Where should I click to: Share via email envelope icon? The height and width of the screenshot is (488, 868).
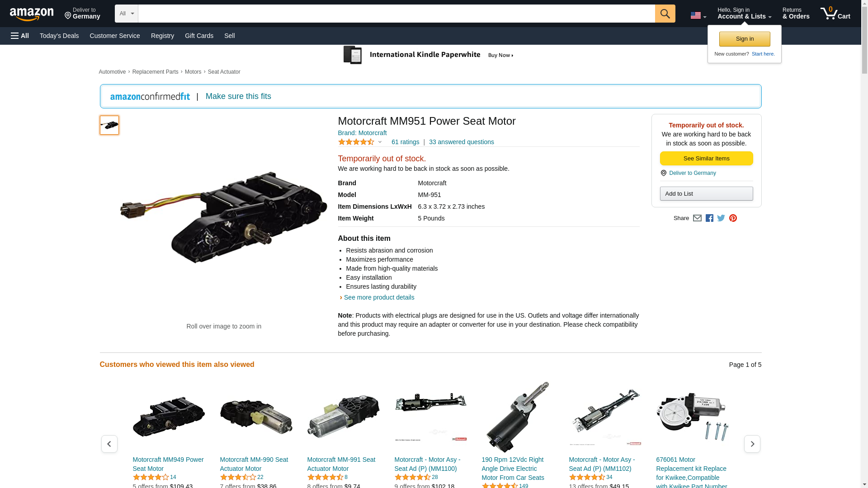coord(697,218)
